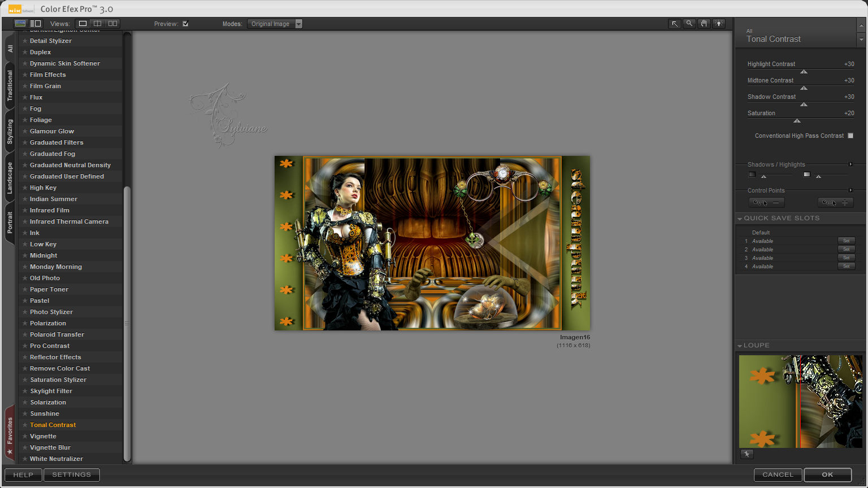The height and width of the screenshot is (488, 868).
Task: Open the Stylizing filters tab
Action: (10, 132)
